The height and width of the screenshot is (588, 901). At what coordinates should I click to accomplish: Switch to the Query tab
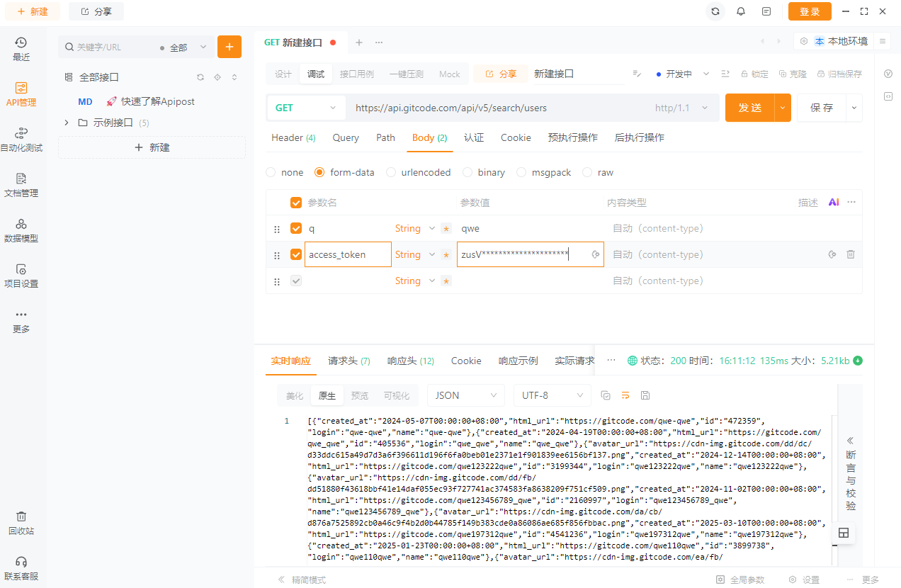(346, 137)
